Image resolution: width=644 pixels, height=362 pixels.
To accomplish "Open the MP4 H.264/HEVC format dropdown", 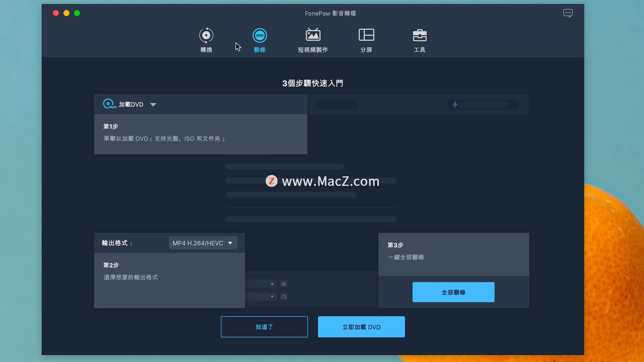I will click(x=203, y=243).
